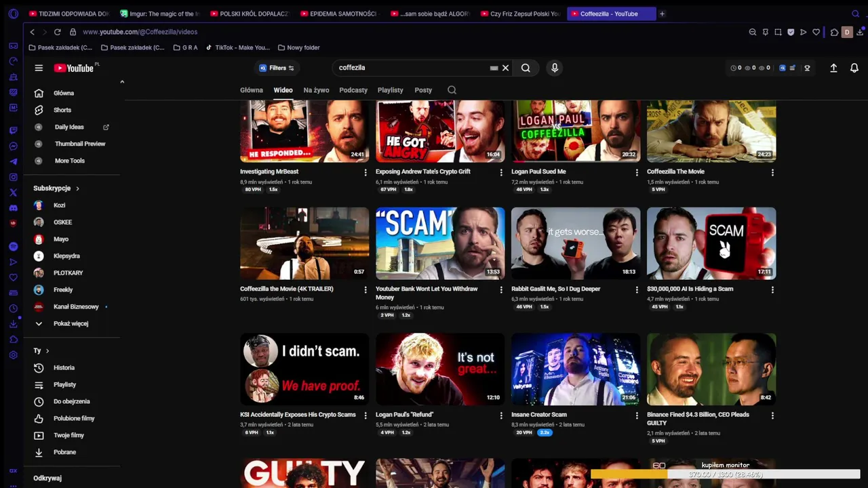Open Twitch in the Opera sidebar
This screenshot has height=488, width=868.
click(13, 130)
